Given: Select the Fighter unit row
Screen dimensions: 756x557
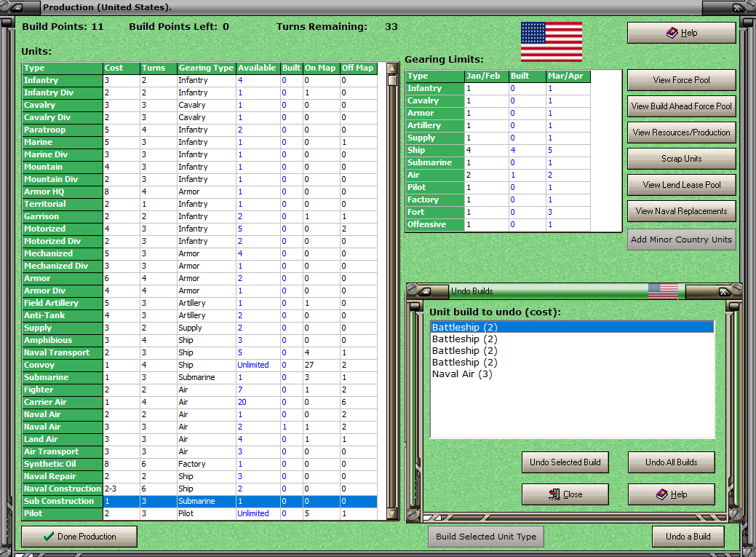Looking at the screenshot, I should coord(199,390).
